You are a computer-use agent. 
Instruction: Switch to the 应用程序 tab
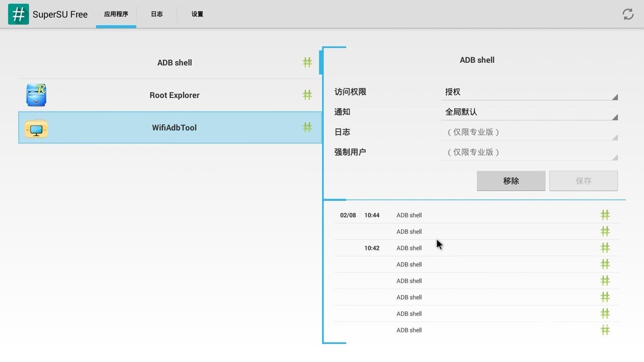(116, 14)
